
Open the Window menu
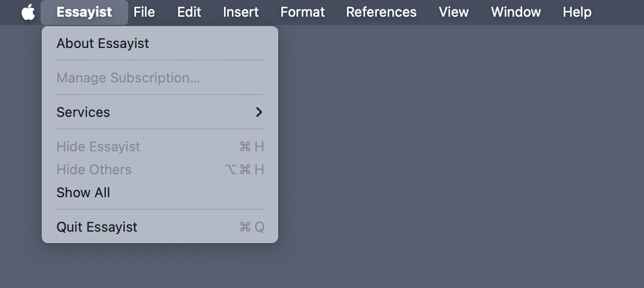[x=516, y=12]
